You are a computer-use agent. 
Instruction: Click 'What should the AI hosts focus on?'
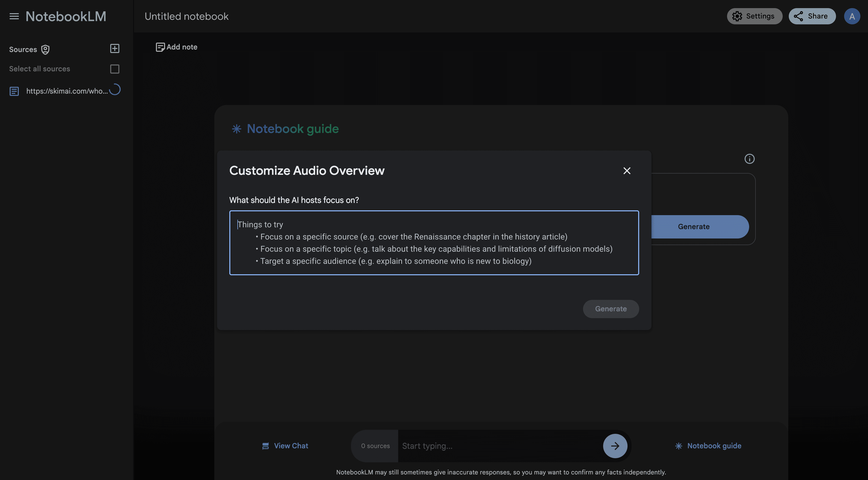tap(294, 200)
